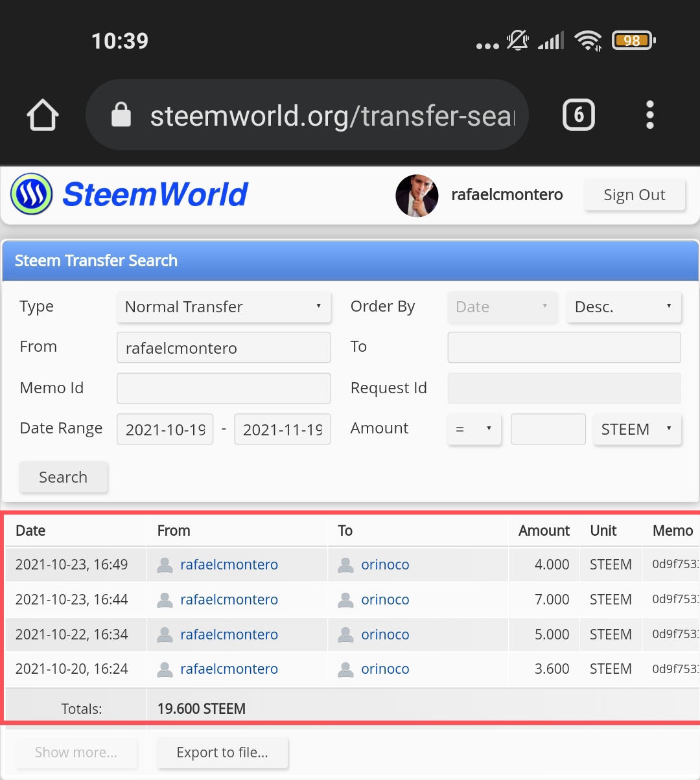Open rafaelcmontero link in 2021-10-23 16:44 row
This screenshot has height=780, width=700.
229,600
